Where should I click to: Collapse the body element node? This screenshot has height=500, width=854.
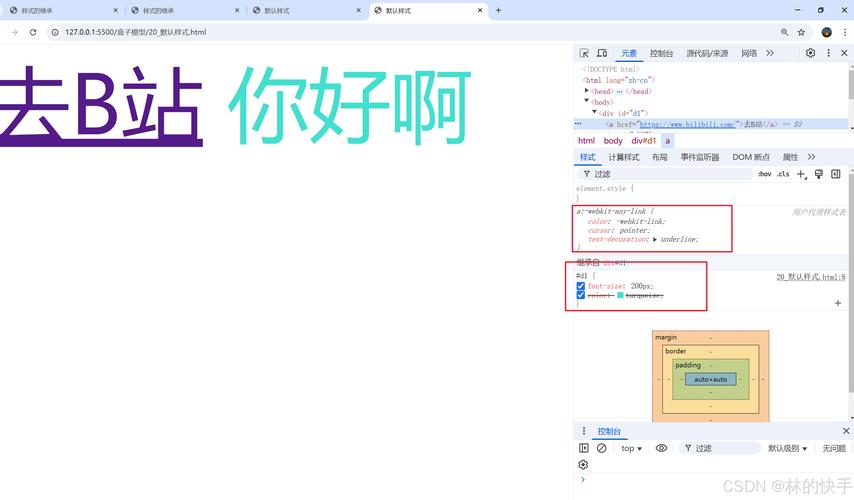click(587, 101)
